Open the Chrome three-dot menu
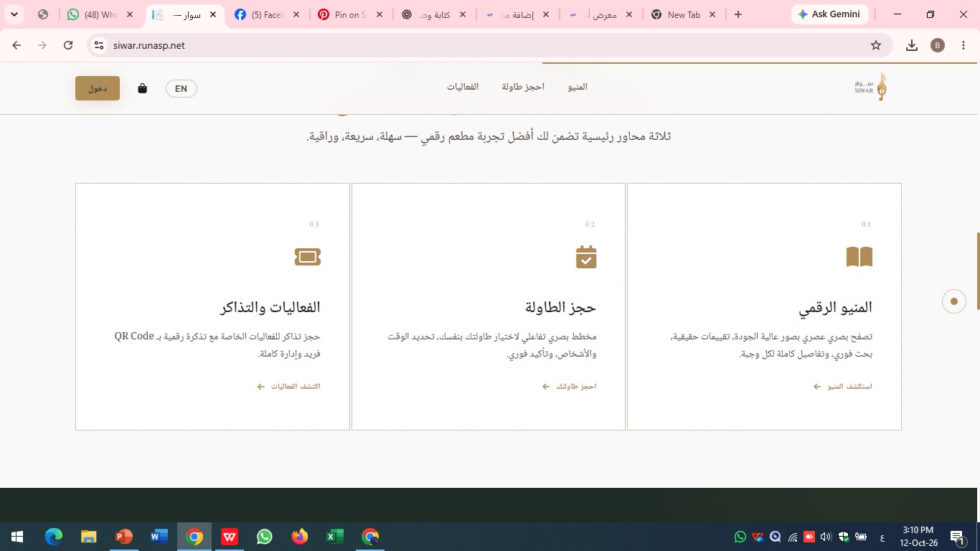 (963, 45)
